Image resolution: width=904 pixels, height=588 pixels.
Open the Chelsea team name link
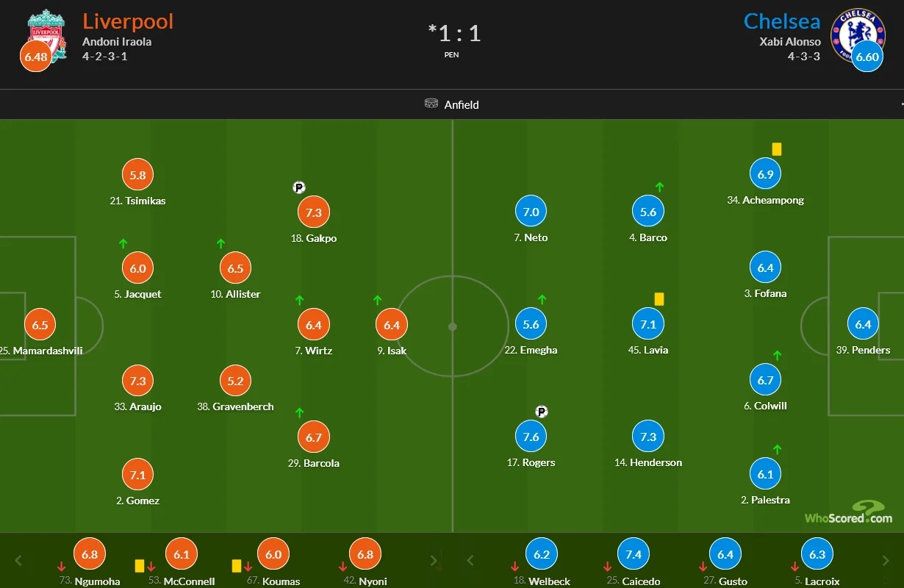[x=782, y=21]
